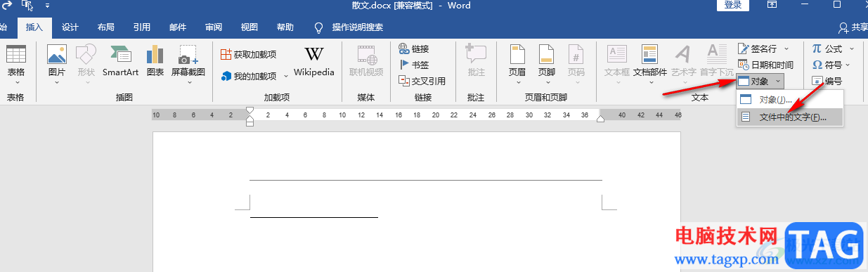Click the right indent marker on ruler
The height and width of the screenshot is (272, 868).
pyautogui.click(x=600, y=119)
